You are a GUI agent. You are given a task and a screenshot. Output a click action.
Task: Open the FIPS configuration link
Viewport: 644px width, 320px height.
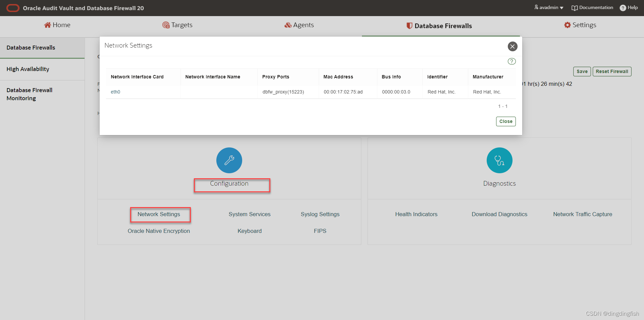320,231
